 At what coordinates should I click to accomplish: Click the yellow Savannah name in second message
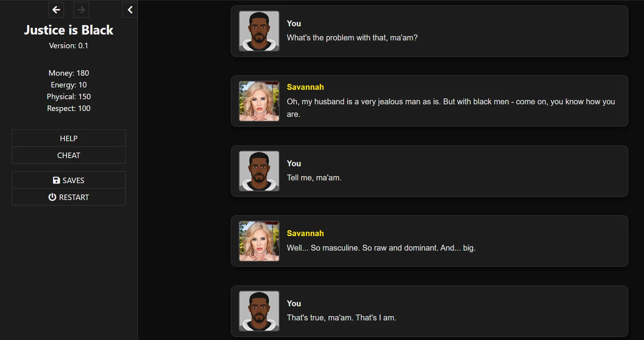click(x=305, y=87)
